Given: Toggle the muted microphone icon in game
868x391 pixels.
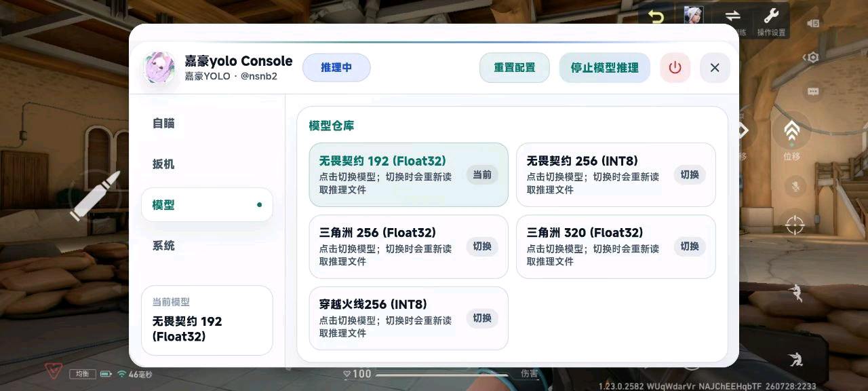Looking at the screenshot, I should (794, 185).
